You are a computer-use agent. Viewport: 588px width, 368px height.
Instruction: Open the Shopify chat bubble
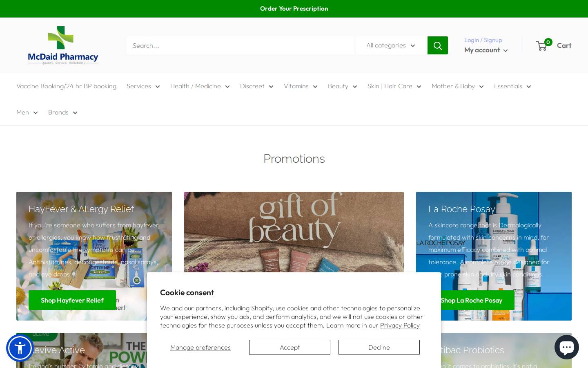(566, 347)
